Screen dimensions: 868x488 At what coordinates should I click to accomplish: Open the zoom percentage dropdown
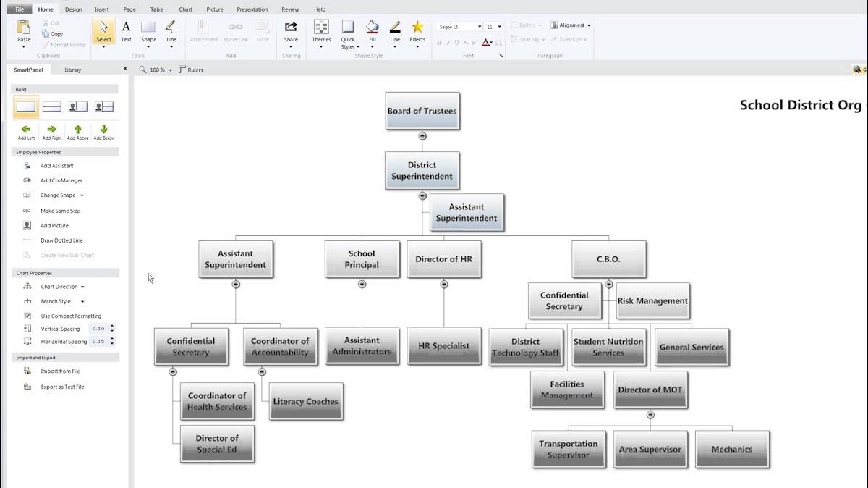(x=171, y=70)
